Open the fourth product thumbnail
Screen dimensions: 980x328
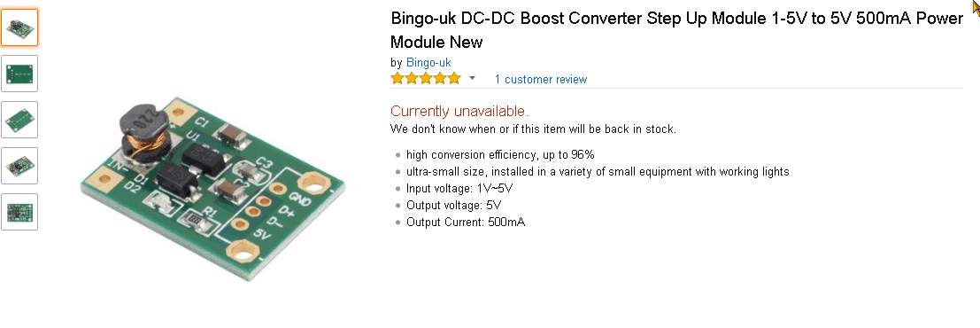[19, 166]
